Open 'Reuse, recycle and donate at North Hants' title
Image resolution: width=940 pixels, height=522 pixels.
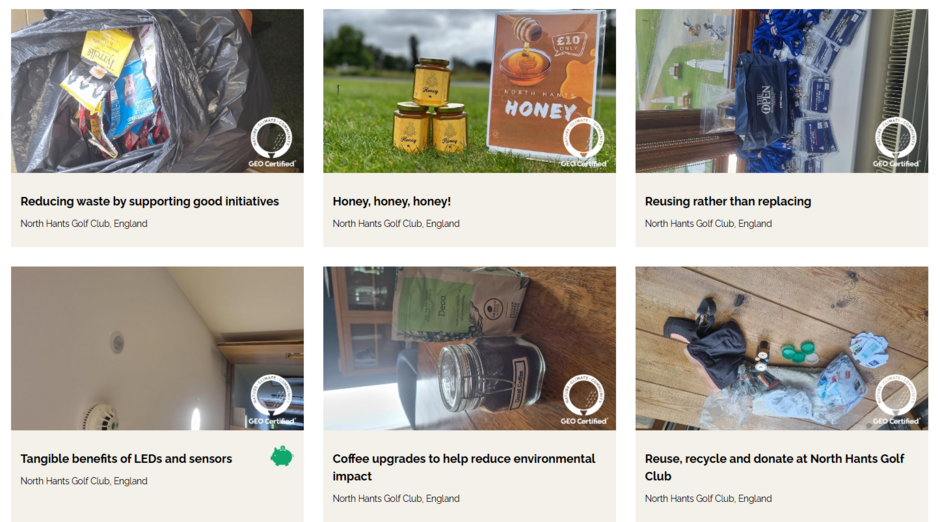click(775, 467)
